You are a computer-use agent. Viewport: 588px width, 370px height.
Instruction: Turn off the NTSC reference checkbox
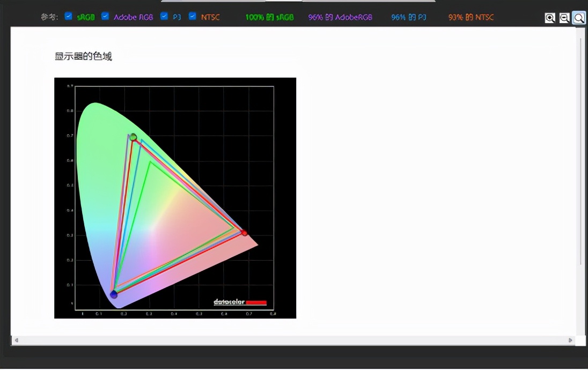pos(193,17)
